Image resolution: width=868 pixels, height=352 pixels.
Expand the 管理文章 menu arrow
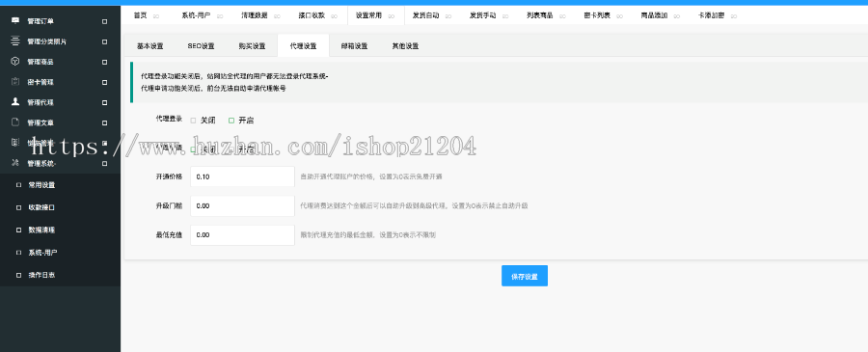pyautogui.click(x=104, y=122)
